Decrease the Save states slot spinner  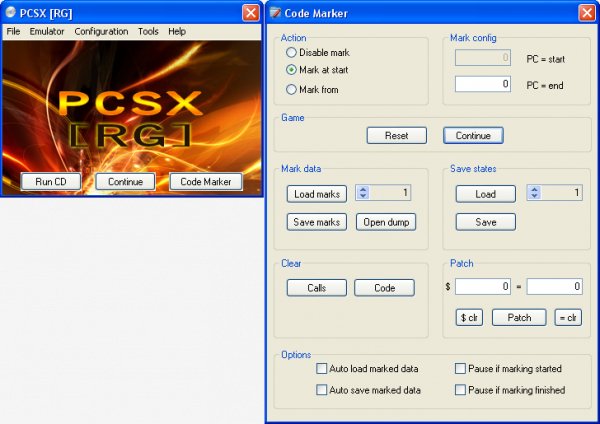click(534, 196)
